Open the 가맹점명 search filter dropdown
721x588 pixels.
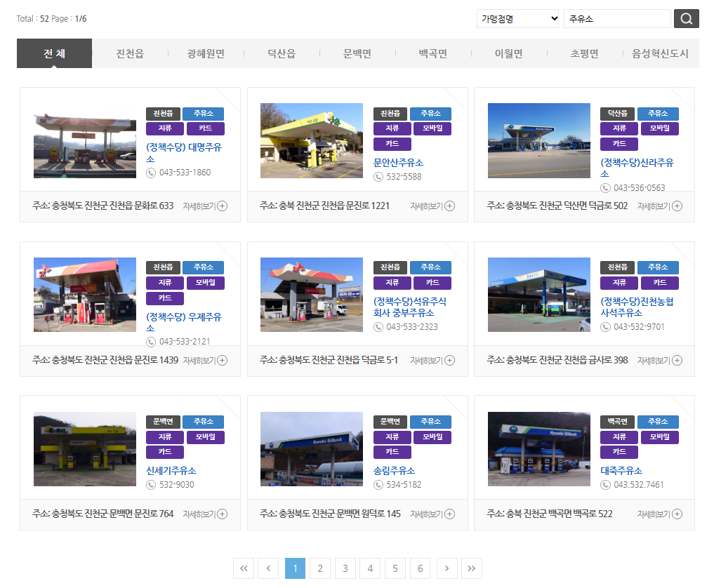pyautogui.click(x=517, y=18)
